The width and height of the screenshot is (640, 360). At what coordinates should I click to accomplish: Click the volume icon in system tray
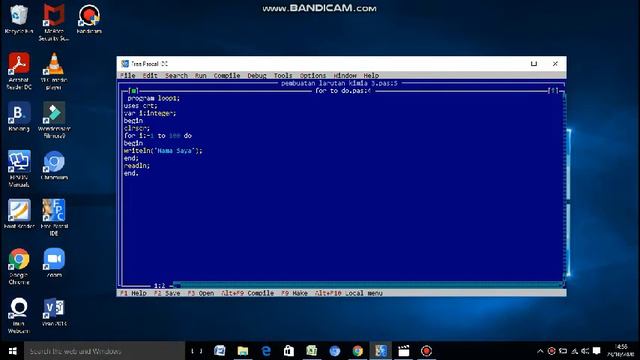tap(585, 351)
